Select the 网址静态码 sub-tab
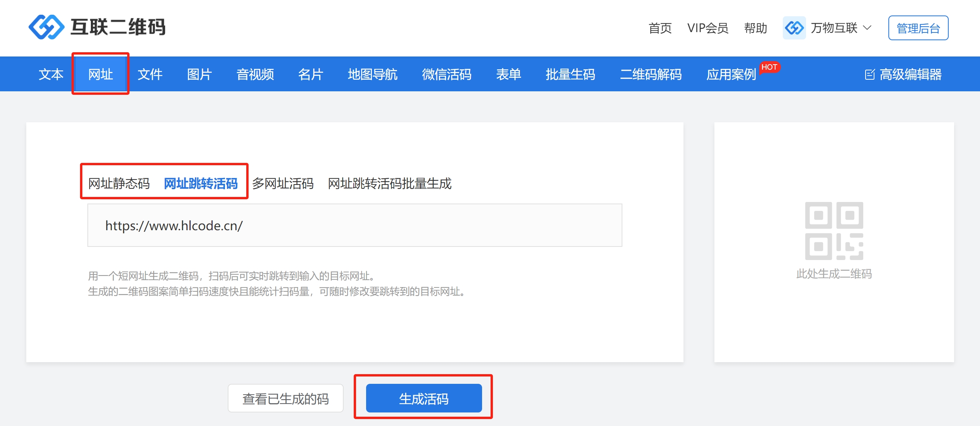 (119, 183)
